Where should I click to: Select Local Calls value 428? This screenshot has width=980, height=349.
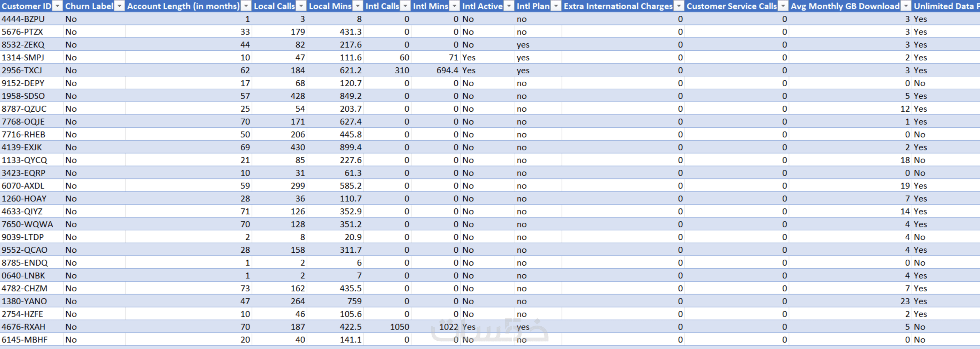coord(279,96)
